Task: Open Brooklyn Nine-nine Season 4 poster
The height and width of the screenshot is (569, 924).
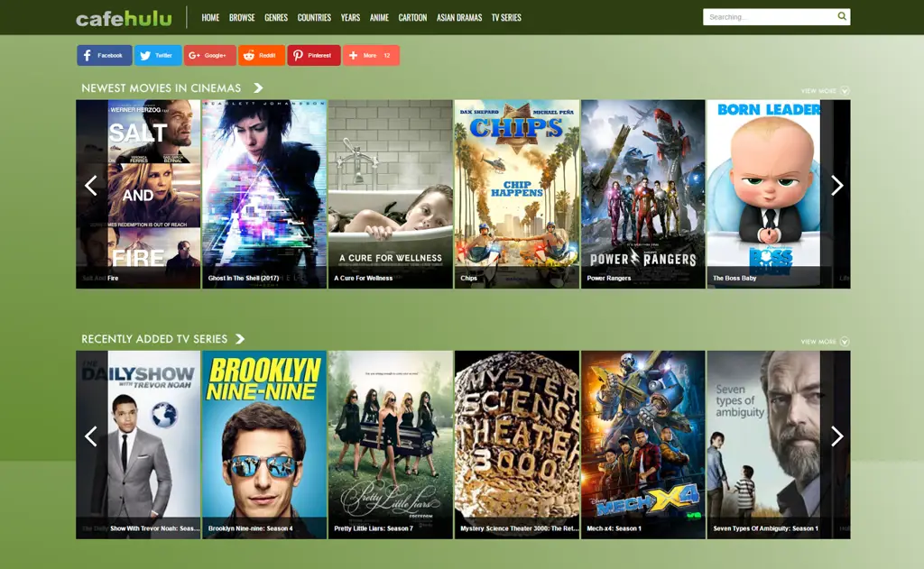Action: coord(264,445)
